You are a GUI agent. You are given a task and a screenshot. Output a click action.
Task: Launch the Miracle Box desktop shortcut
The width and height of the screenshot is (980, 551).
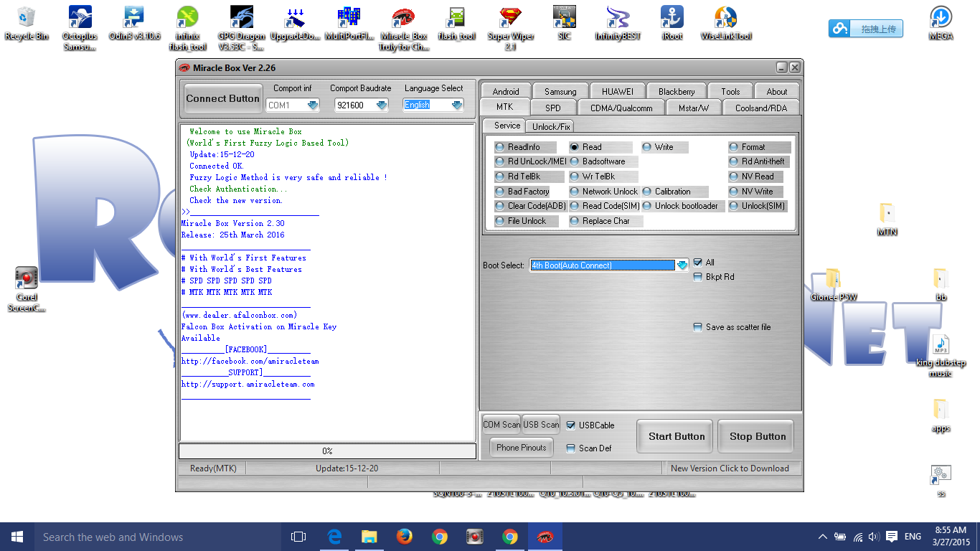pos(404,29)
